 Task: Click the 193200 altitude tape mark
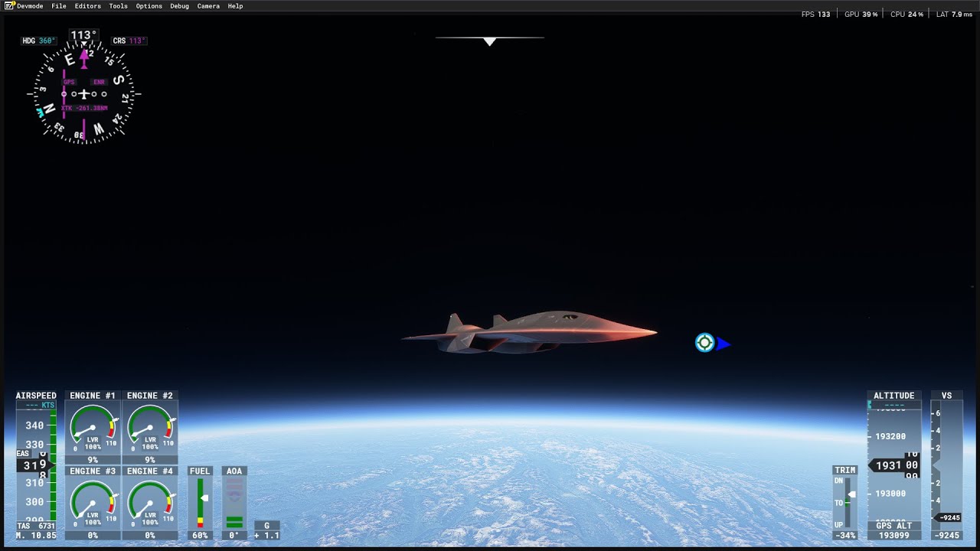click(890, 436)
